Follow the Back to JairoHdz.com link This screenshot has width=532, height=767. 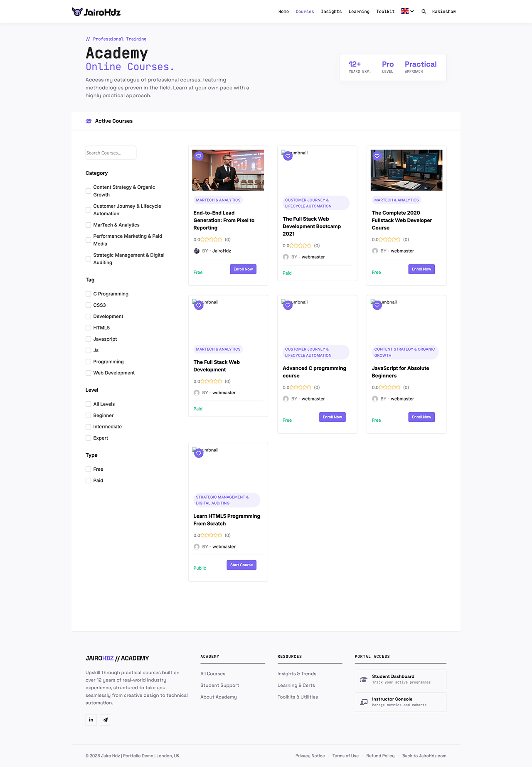[x=424, y=756]
